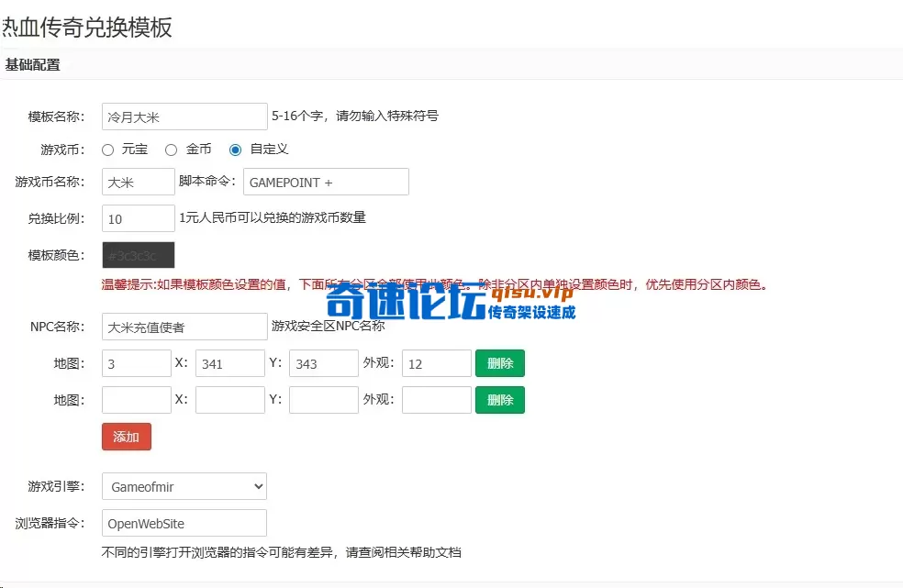The height and width of the screenshot is (588, 903).
Task: Click the 浏览器指令 label
Action: click(x=50, y=524)
